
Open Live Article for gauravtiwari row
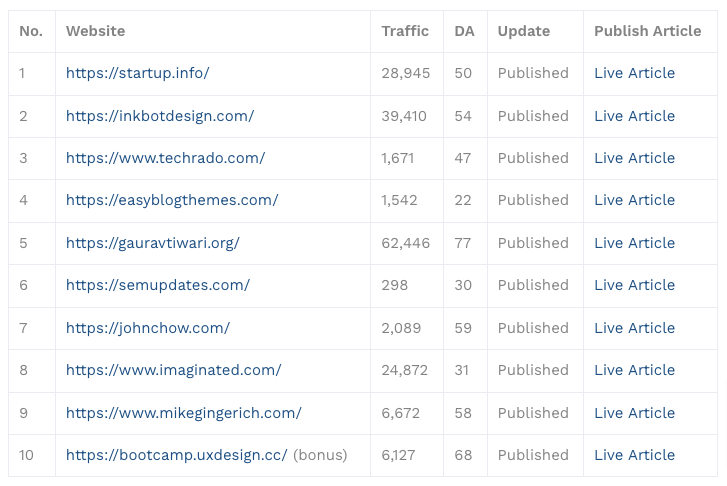point(635,243)
